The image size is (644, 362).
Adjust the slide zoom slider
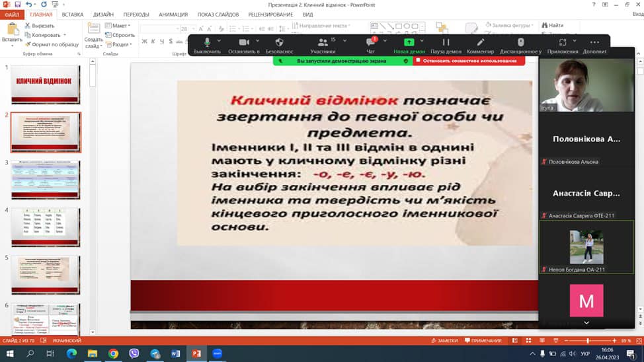[588, 340]
